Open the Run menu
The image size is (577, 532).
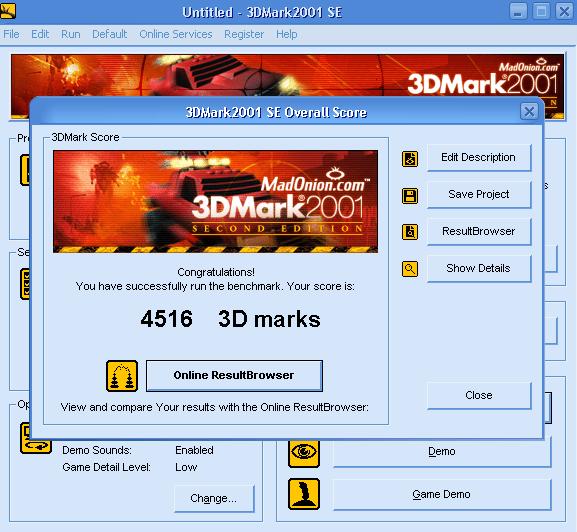point(71,34)
